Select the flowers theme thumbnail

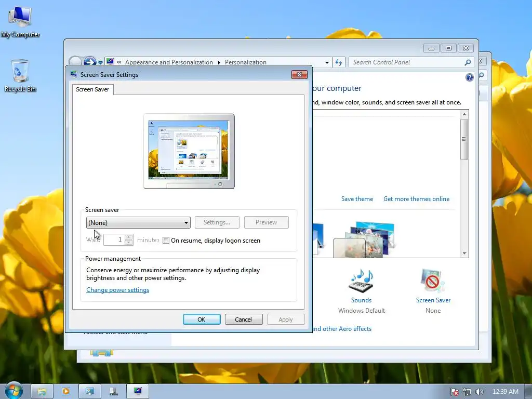[364, 240]
